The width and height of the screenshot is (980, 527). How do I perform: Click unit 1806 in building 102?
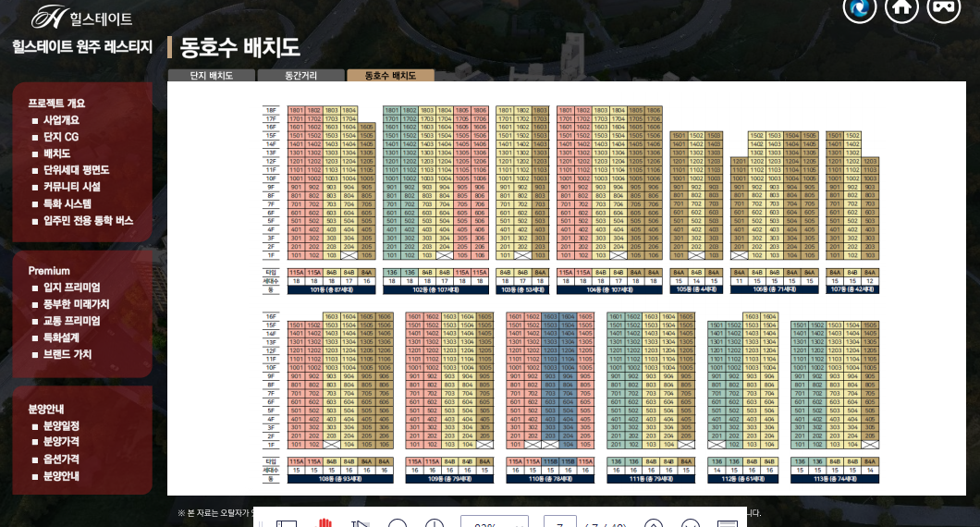480,111
